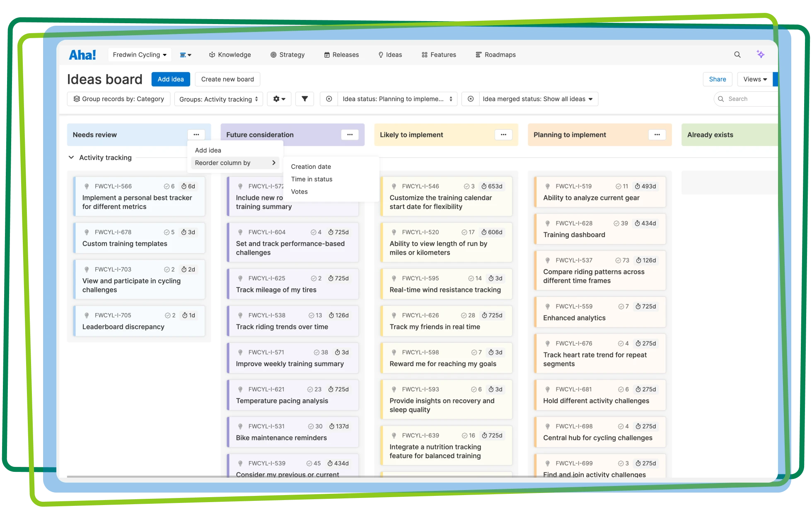Screen dimensions: 812x510
Task: Open the ellipsis menu on Likely to implement column
Action: pyautogui.click(x=503, y=135)
